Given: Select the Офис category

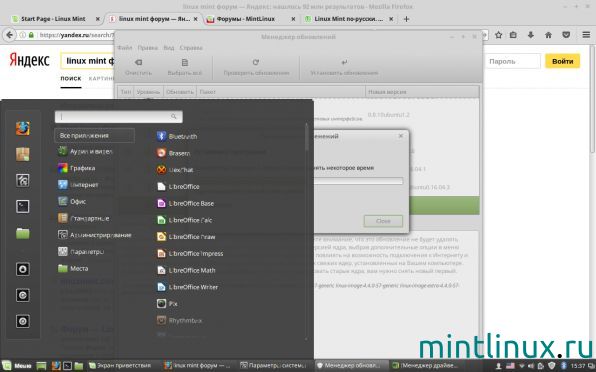Looking at the screenshot, I should click(72, 201).
